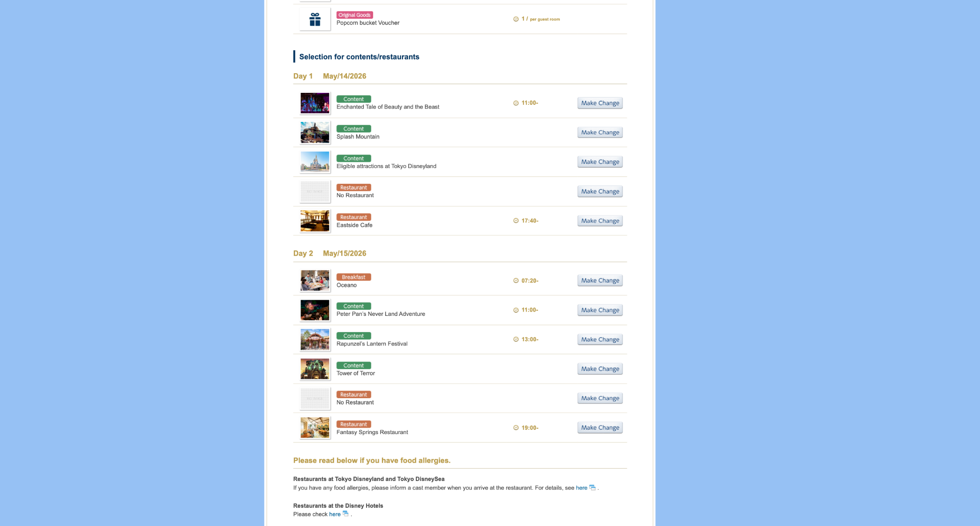Click the Tower of Terror thumbnail
Screen dimensions: 980x526
(315, 369)
